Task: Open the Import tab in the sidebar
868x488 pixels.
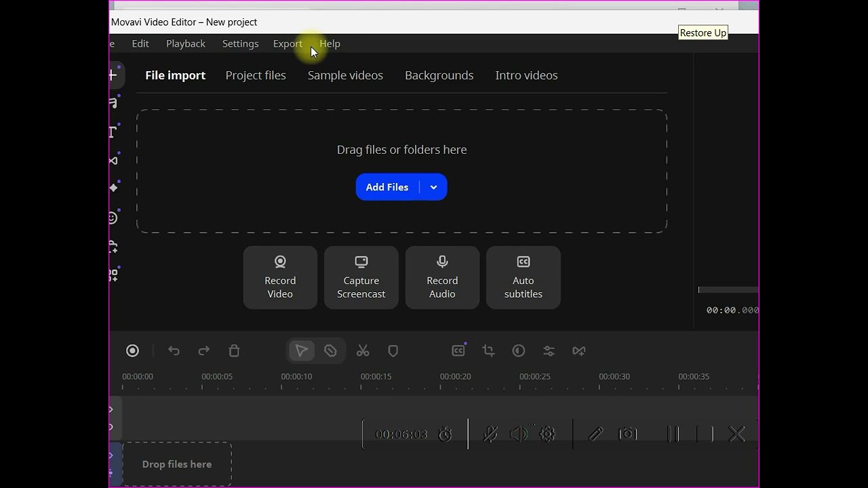Action: click(x=114, y=75)
